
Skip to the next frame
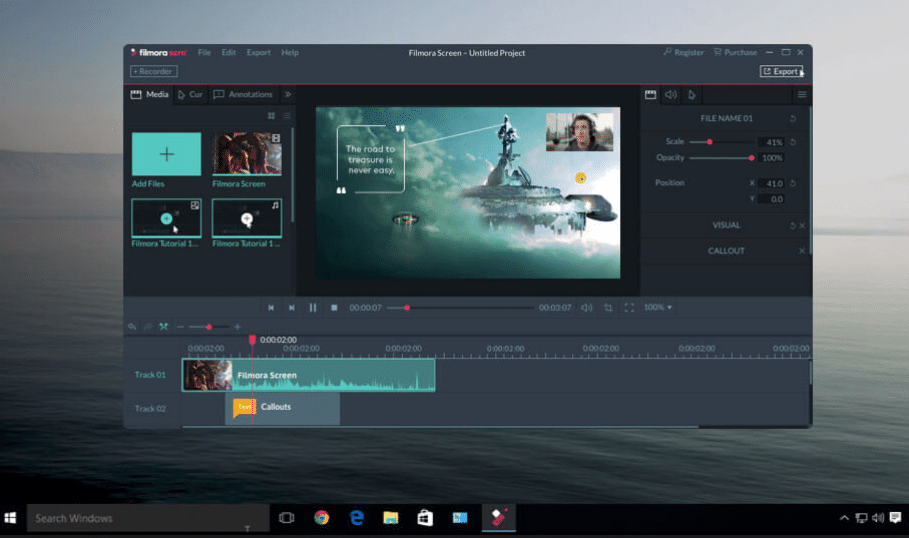[x=292, y=308]
